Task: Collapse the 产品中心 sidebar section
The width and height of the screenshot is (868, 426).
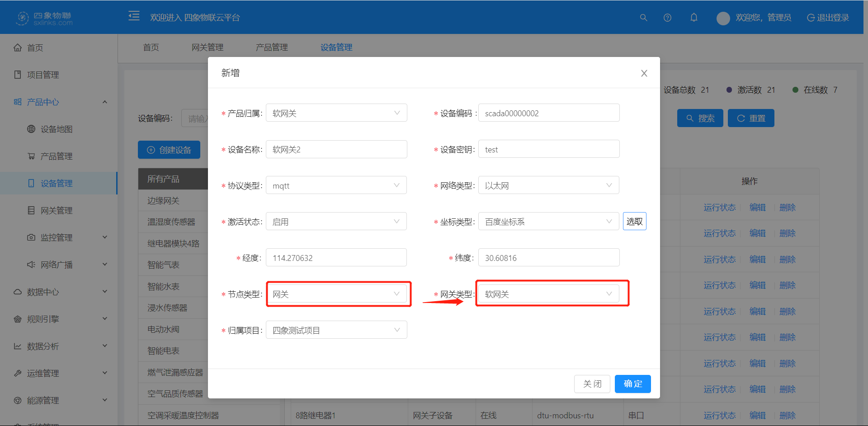Action: coord(105,102)
